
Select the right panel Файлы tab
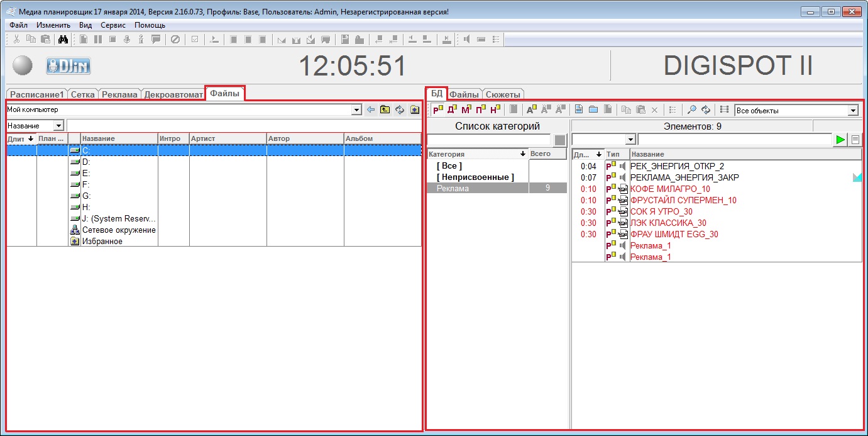[465, 94]
